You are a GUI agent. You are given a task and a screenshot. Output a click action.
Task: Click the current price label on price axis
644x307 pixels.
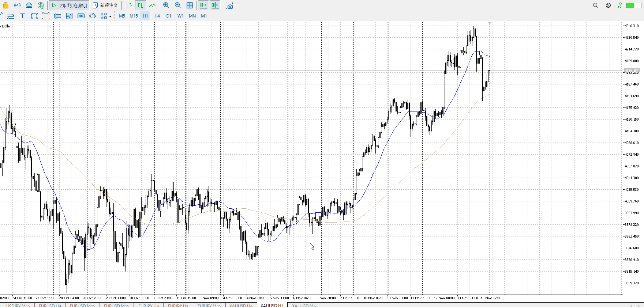[x=631, y=71]
